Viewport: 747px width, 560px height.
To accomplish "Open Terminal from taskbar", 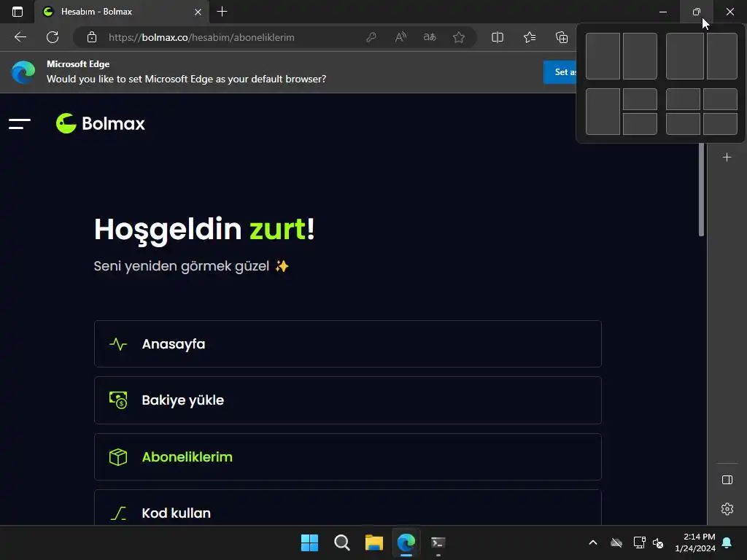I will tap(438, 542).
